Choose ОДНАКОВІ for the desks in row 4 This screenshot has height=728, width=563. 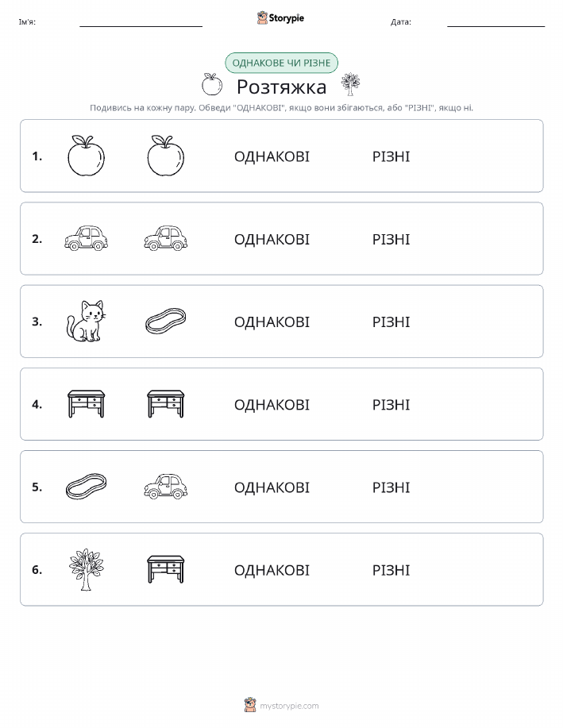272,404
